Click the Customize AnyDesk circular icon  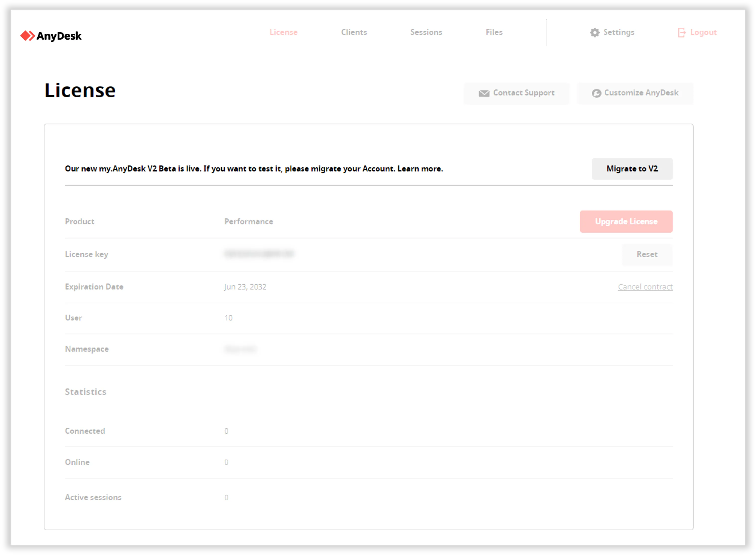[597, 93]
